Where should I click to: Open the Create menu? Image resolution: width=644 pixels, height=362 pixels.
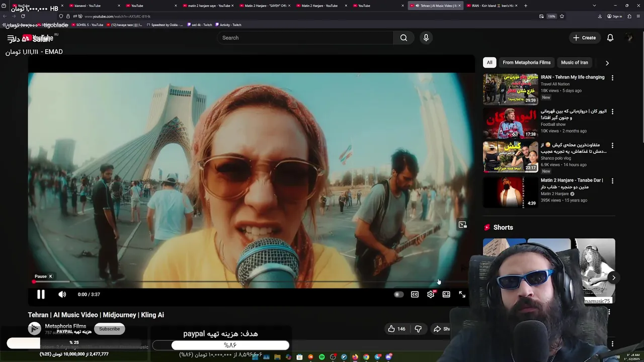pos(584,38)
